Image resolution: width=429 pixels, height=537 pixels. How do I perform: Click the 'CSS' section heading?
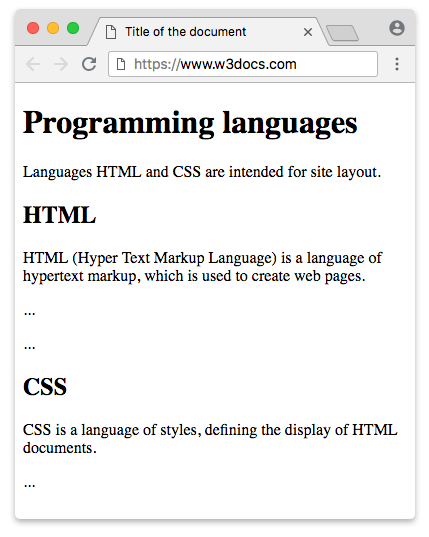45,387
